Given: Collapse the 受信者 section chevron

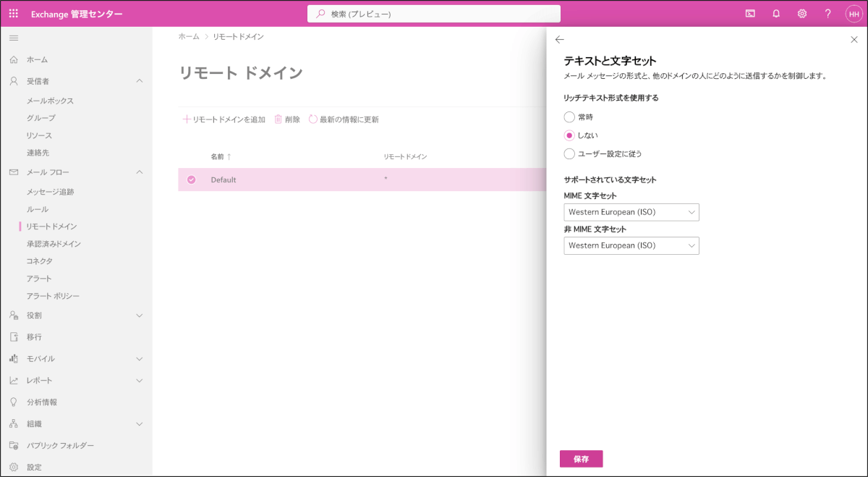Looking at the screenshot, I should [x=140, y=81].
